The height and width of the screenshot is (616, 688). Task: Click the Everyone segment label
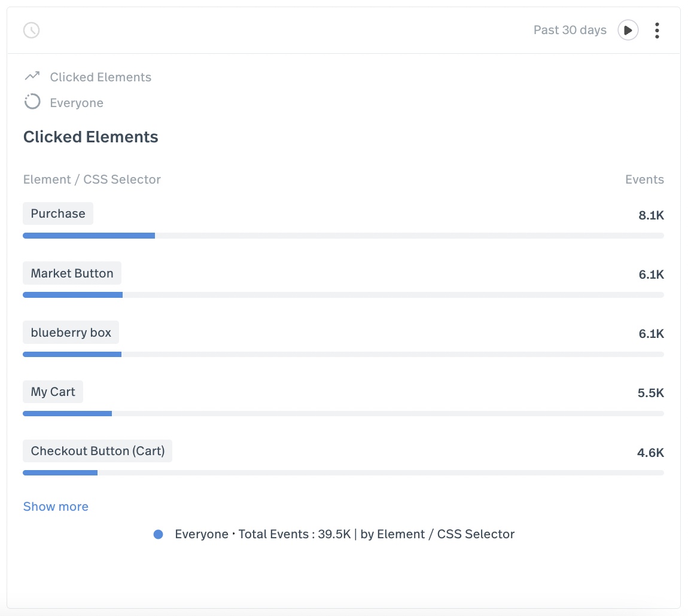click(x=77, y=103)
